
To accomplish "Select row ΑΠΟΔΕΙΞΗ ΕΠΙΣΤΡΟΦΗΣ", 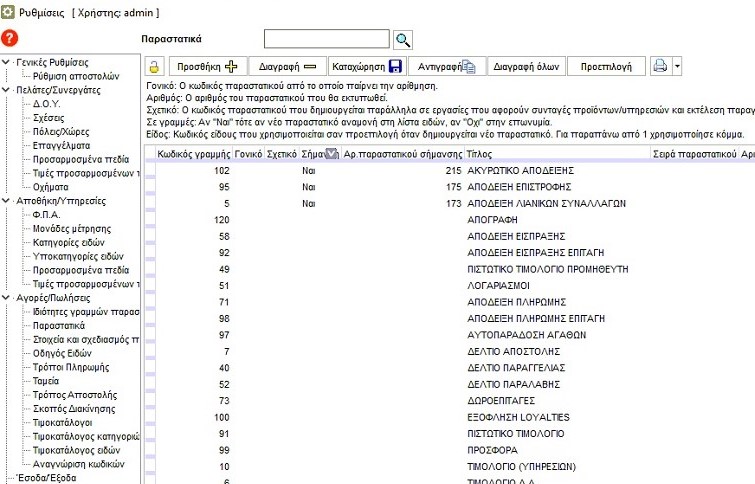I will 519,187.
